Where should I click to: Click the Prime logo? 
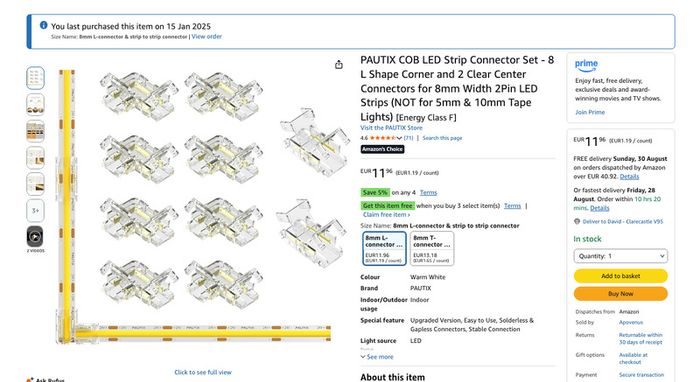[586, 65]
